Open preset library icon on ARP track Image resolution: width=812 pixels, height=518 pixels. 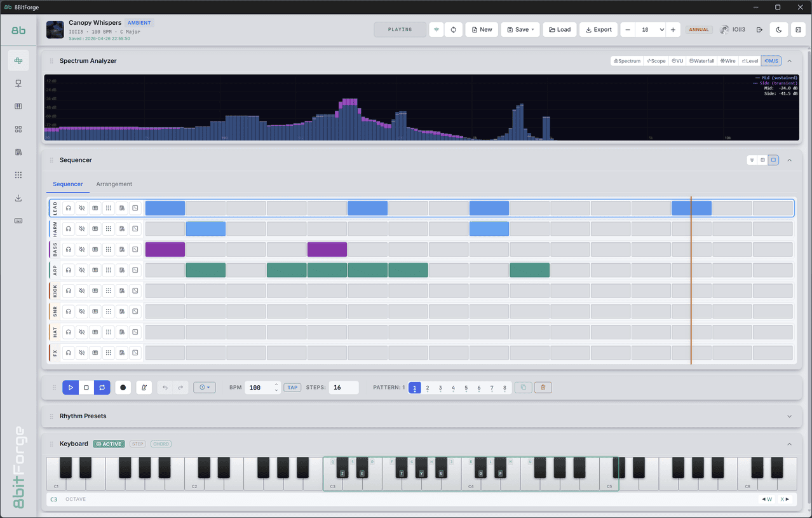tap(122, 270)
